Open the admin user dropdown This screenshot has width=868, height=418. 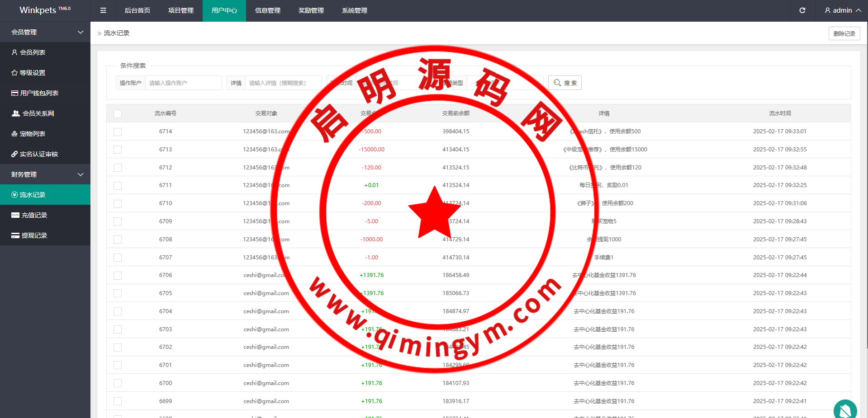click(842, 10)
